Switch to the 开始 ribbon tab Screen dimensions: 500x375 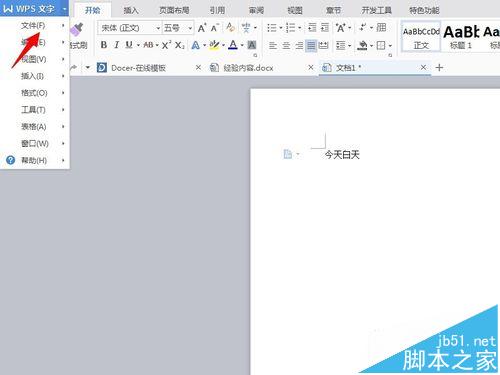92,10
